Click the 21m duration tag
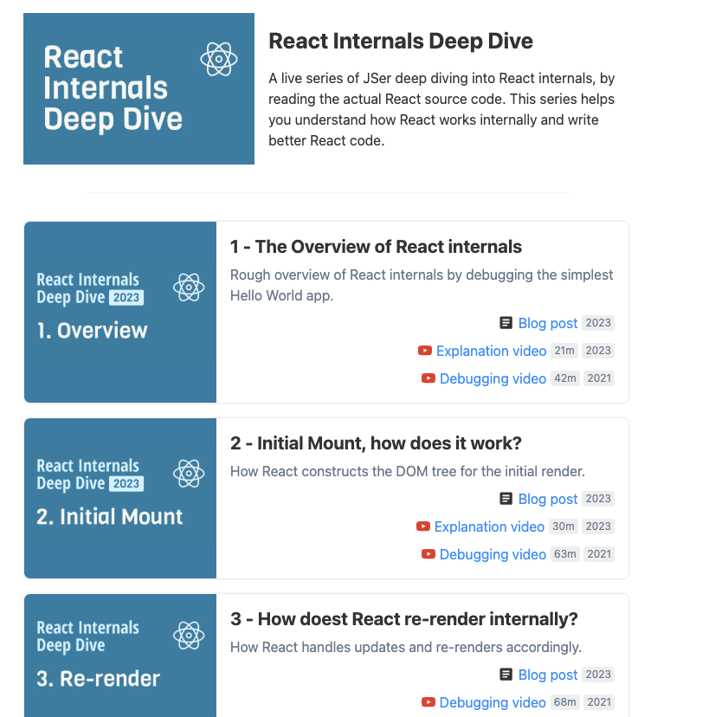 point(564,351)
